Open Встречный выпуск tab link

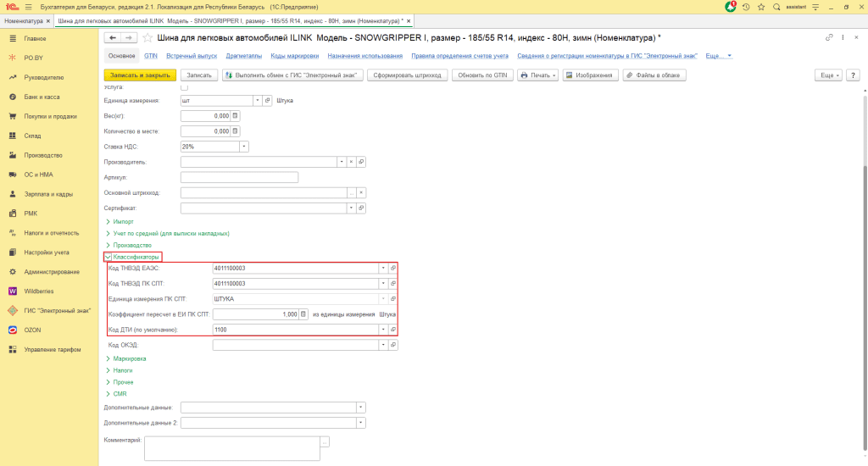point(192,56)
